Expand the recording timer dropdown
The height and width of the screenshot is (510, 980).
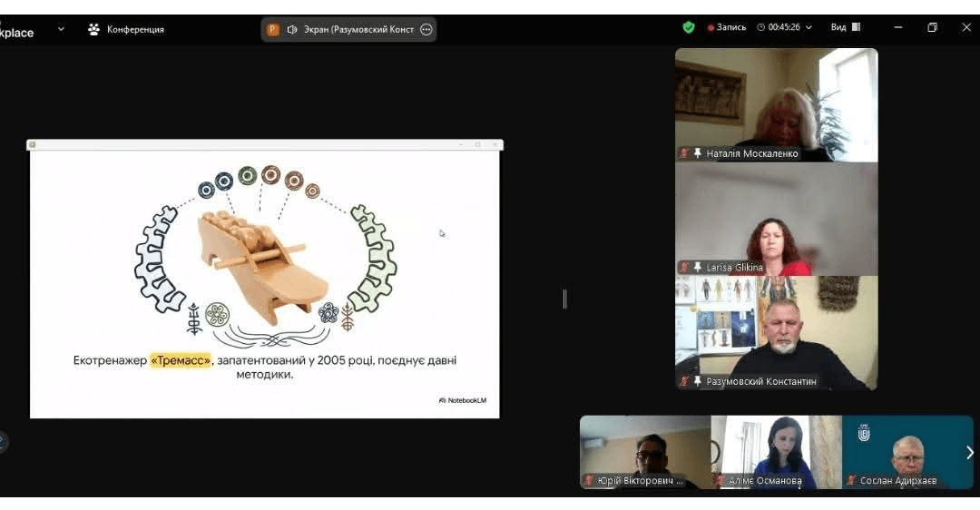click(x=808, y=27)
